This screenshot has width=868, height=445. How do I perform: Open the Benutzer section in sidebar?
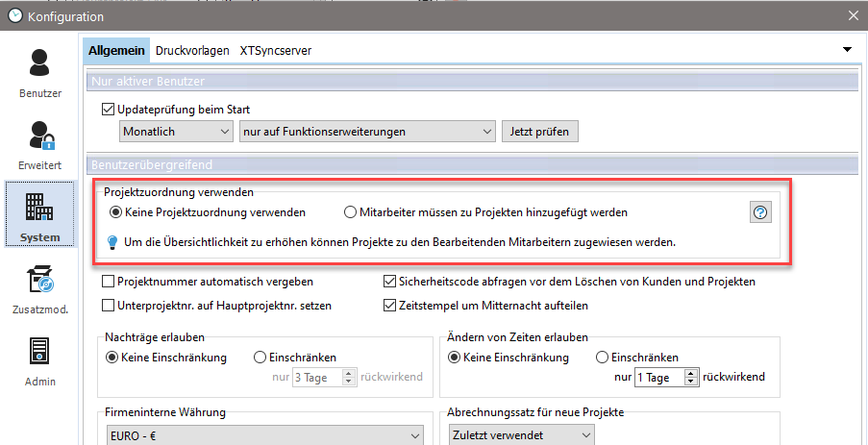(39, 72)
